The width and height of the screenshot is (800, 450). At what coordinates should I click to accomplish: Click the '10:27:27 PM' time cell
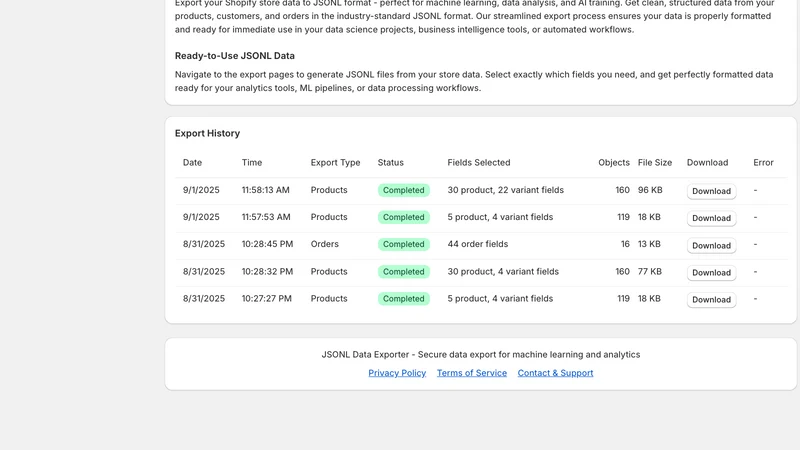(x=266, y=298)
